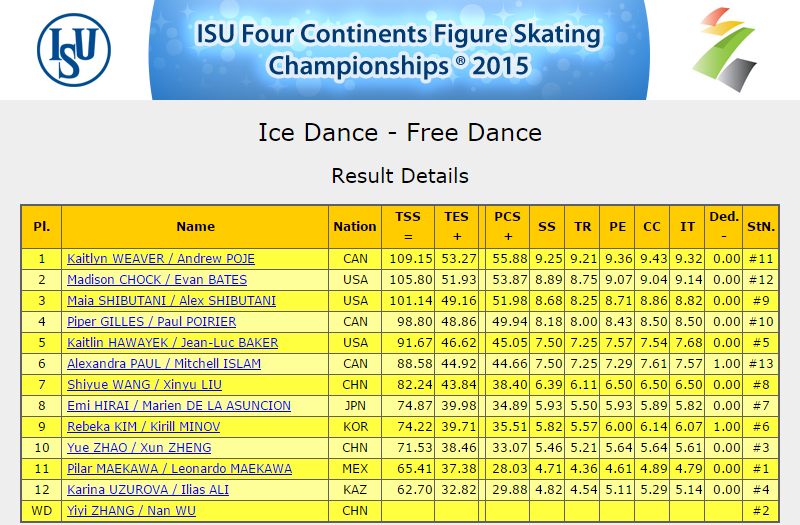Open Rebeka KIM / Kirill MINOV link
The height and width of the screenshot is (525, 800).
pyautogui.click(x=143, y=426)
